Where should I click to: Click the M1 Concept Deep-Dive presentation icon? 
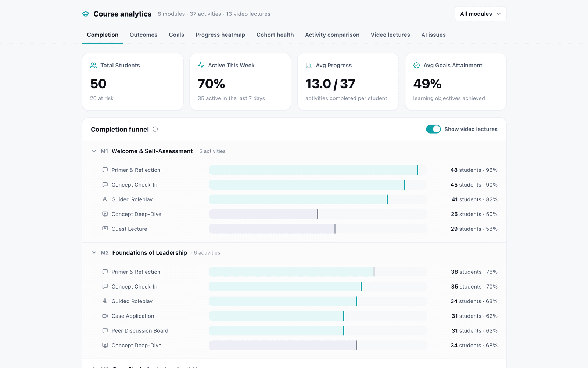(105, 214)
